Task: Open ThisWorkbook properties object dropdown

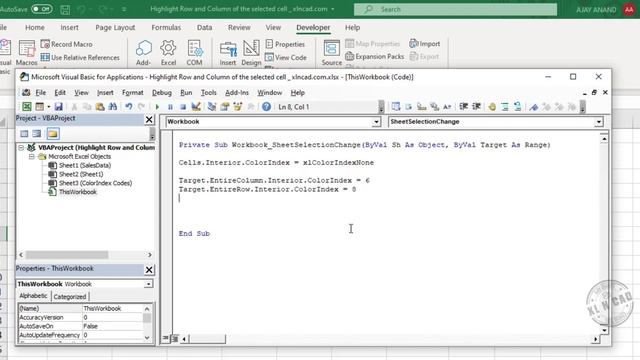Action: (149, 284)
